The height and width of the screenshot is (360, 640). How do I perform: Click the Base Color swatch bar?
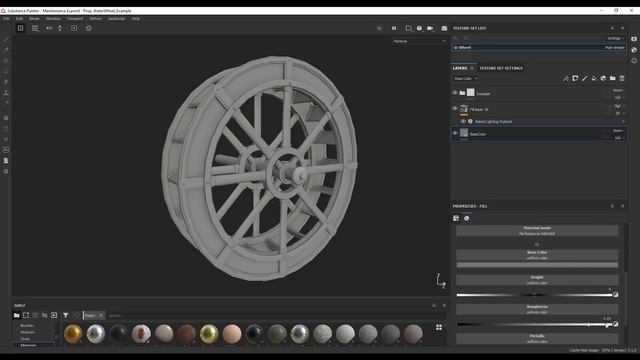537,265
